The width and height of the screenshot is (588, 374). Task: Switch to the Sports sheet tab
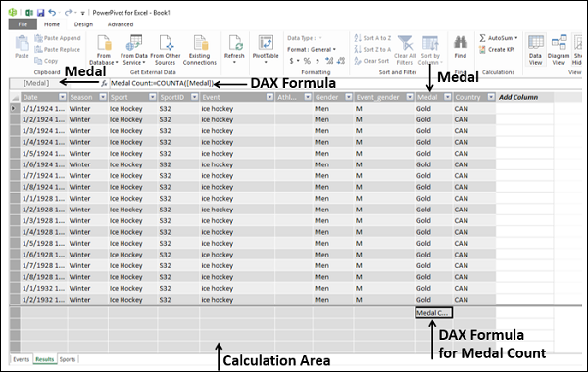pos(68,359)
